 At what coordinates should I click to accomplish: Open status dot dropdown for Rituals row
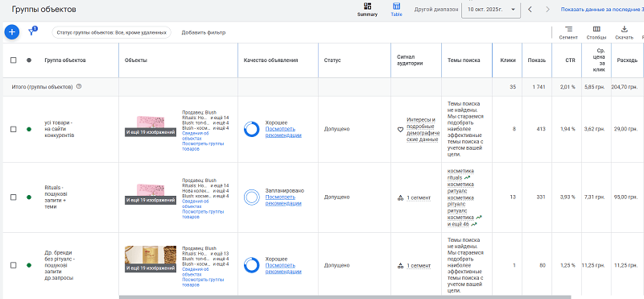click(x=29, y=197)
